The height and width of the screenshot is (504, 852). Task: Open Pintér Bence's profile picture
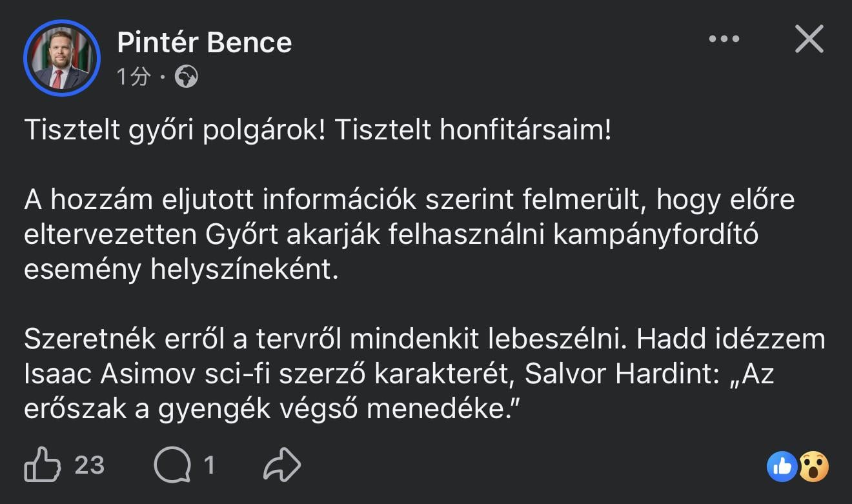point(62,58)
